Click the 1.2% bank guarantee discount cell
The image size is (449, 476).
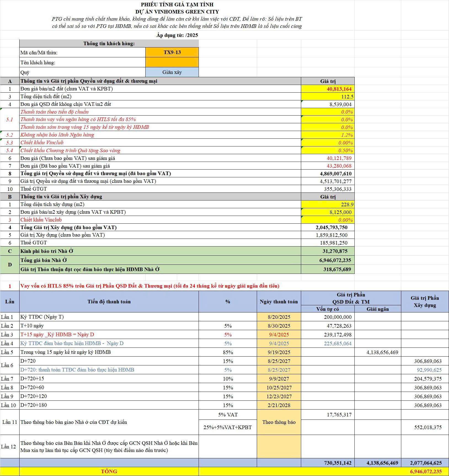pyautogui.click(x=328, y=135)
